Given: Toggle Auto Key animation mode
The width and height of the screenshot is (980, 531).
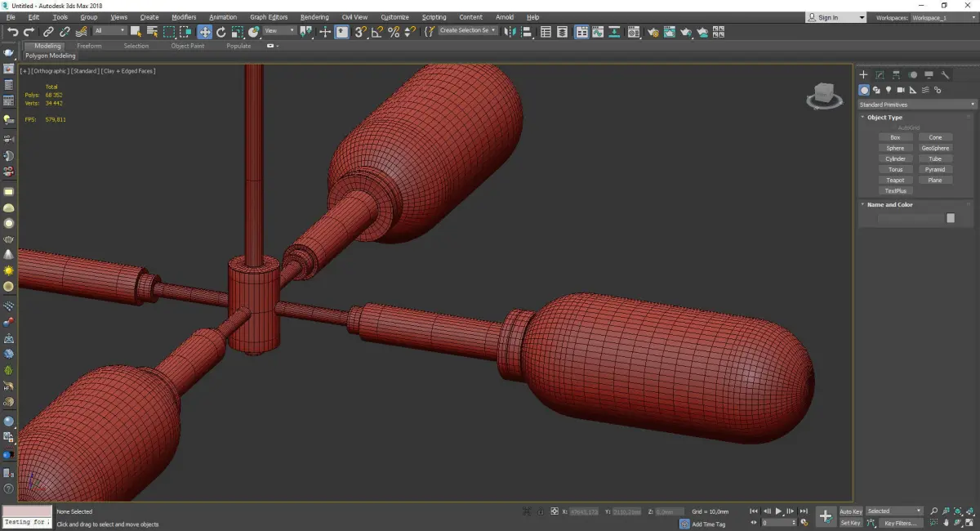Looking at the screenshot, I should coord(850,511).
